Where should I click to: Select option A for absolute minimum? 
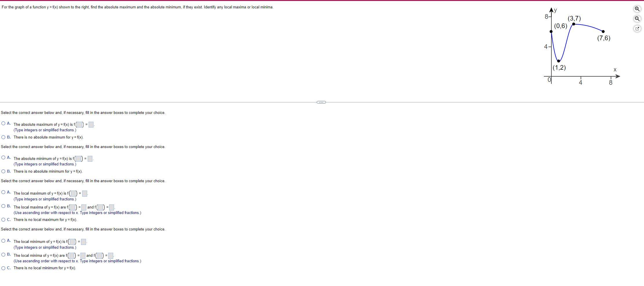click(3, 158)
